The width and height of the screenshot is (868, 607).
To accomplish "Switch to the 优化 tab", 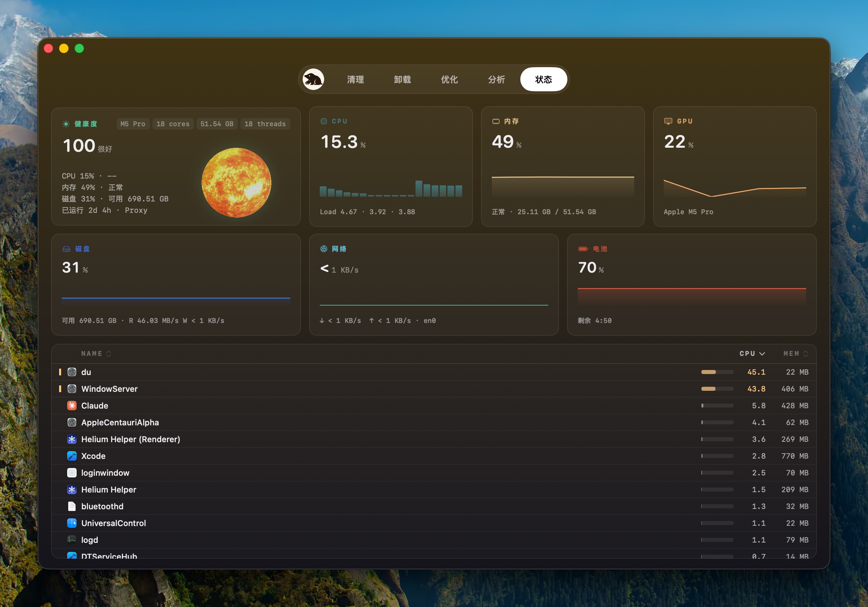I will pos(449,79).
